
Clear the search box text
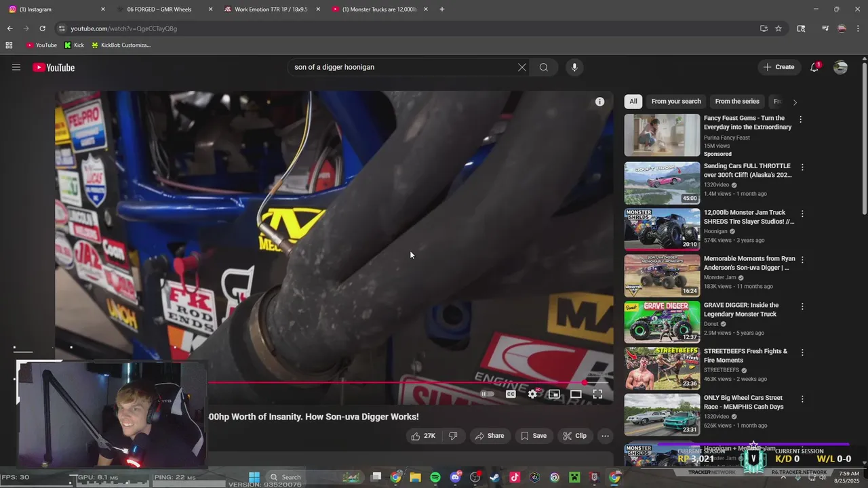point(521,67)
